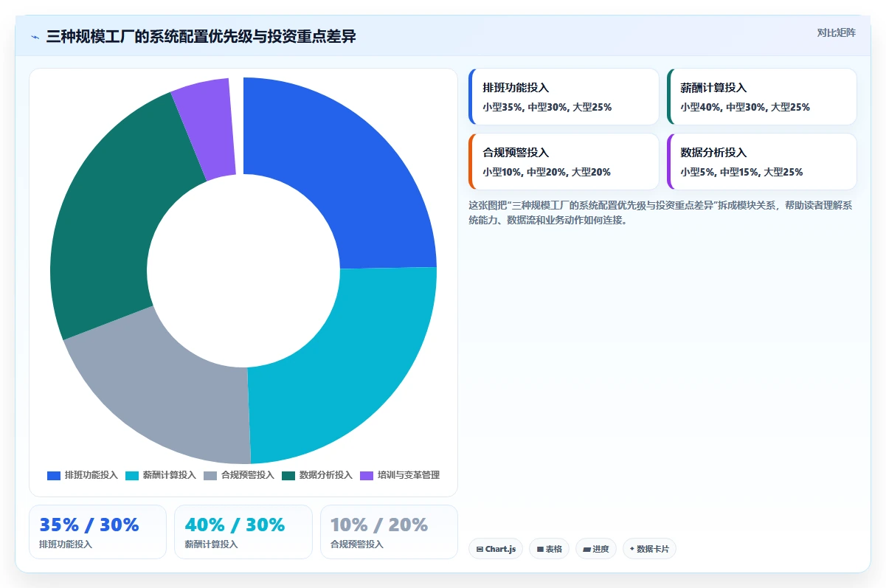This screenshot has height=588, width=886.
Task: Click the 10% / 20% stat card
Action: click(x=389, y=532)
